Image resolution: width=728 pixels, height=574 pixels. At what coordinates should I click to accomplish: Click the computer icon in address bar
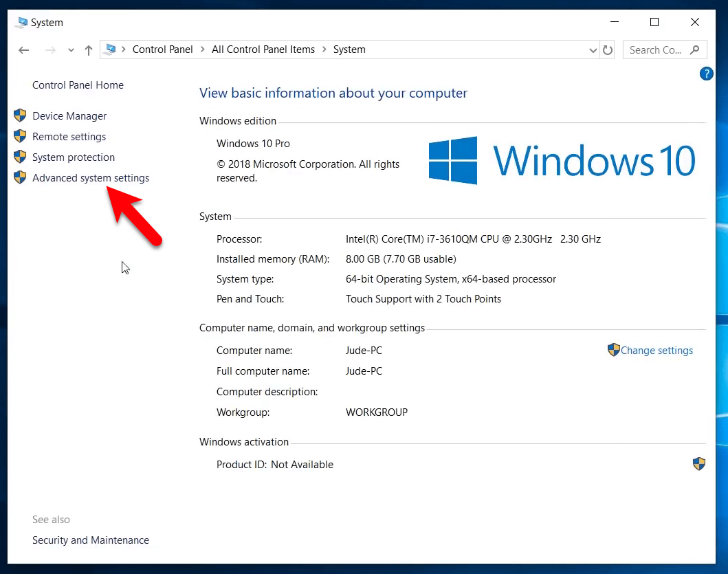[111, 49]
